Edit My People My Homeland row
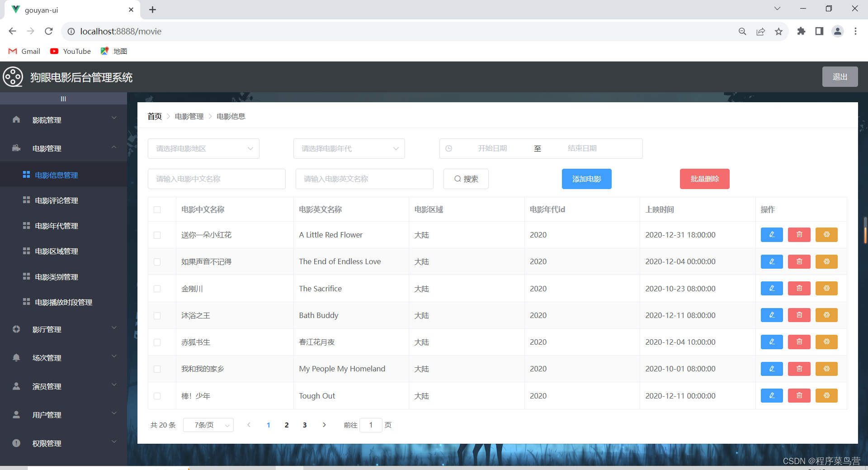Image resolution: width=868 pixels, height=470 pixels. click(x=772, y=369)
